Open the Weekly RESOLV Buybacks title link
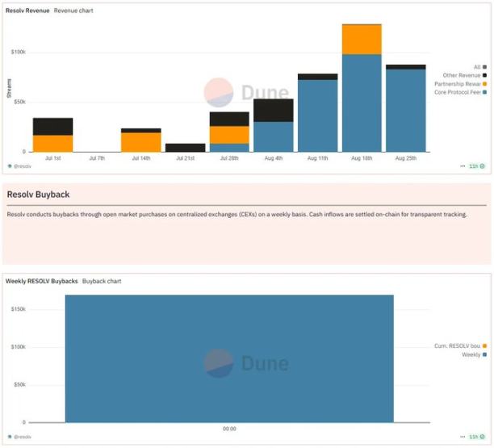Viewport: 494px width, 448px height. pyautogui.click(x=42, y=281)
